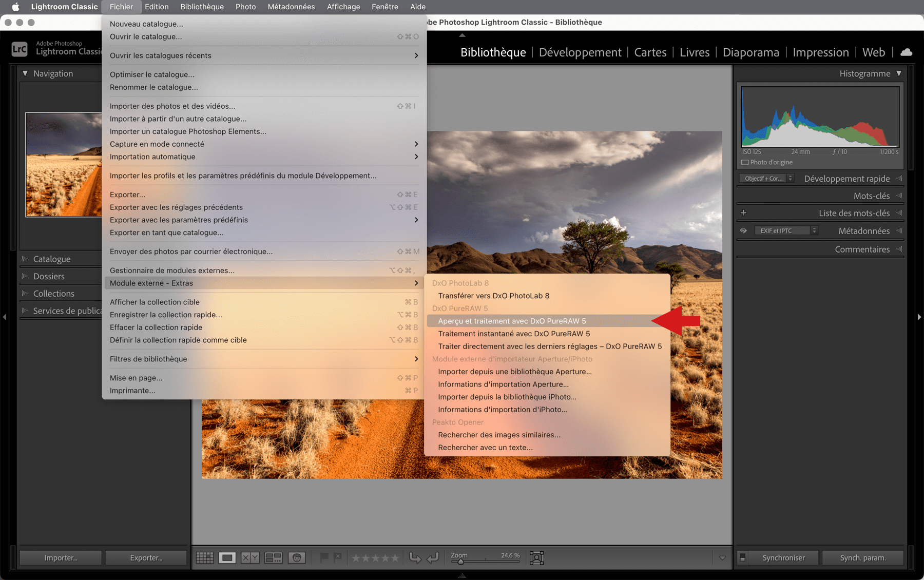
Task: Toggle the auto sync switch beside Synchroniser
Action: 742,557
